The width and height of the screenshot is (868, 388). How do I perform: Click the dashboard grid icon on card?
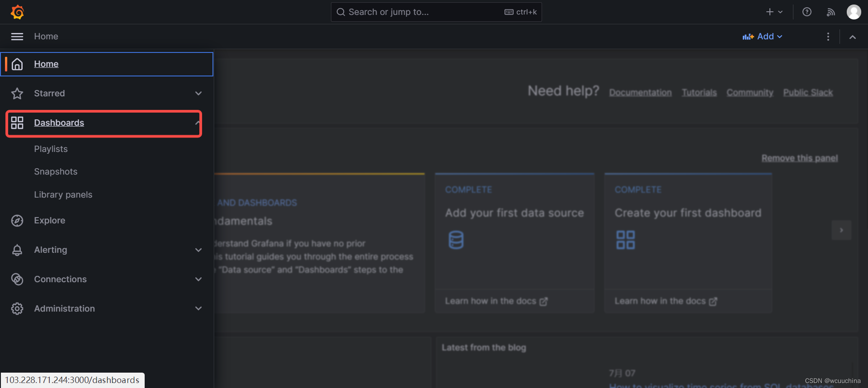[x=626, y=240]
